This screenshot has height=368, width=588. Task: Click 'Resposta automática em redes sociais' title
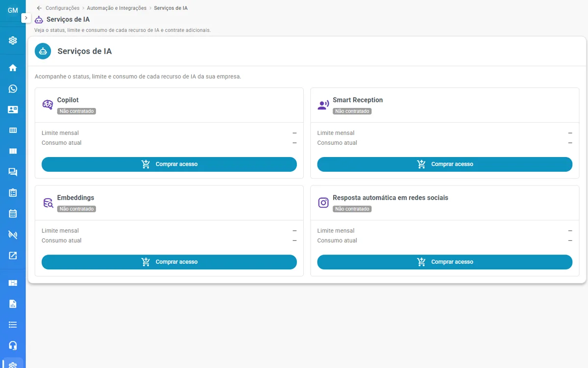[x=391, y=198]
